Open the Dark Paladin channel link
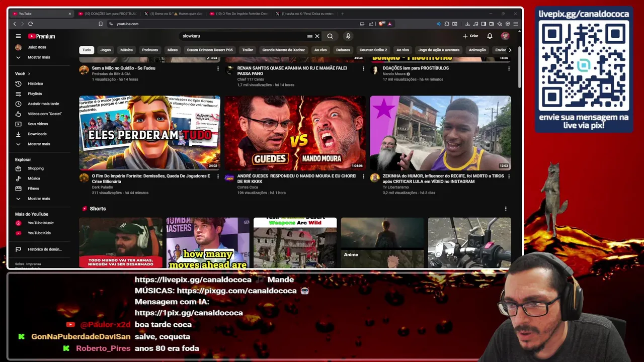Image resolution: width=644 pixels, height=362 pixels. point(102,187)
